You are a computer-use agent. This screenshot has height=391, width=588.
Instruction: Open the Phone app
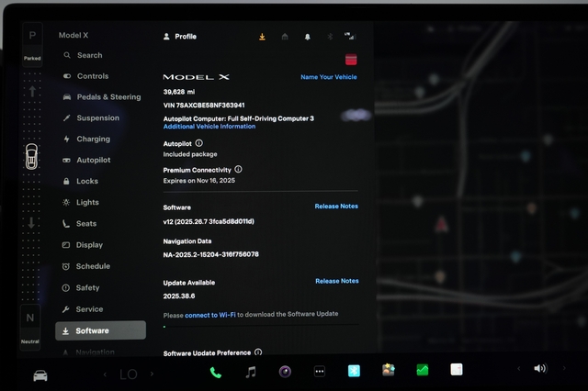click(216, 373)
